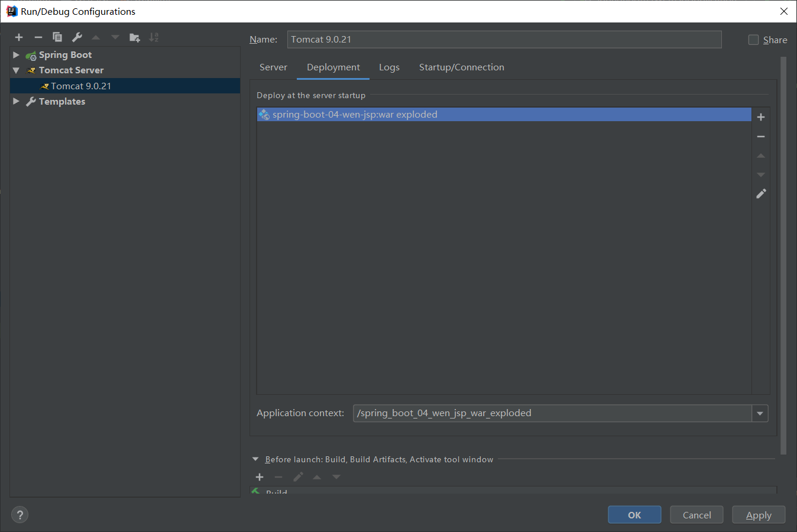This screenshot has width=797, height=532.
Task: Move before launch task up
Action: pos(317,477)
